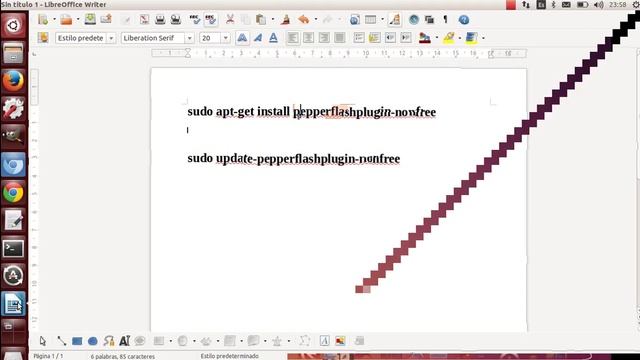Toggle AutoSpellcheck
Viewport: 640px width, 360px height.
tap(211, 20)
